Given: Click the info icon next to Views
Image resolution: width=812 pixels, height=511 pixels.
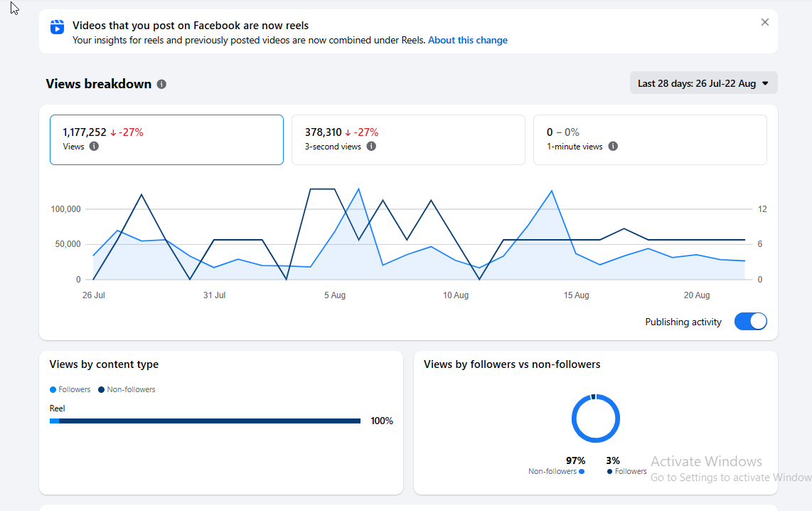Looking at the screenshot, I should click(94, 146).
